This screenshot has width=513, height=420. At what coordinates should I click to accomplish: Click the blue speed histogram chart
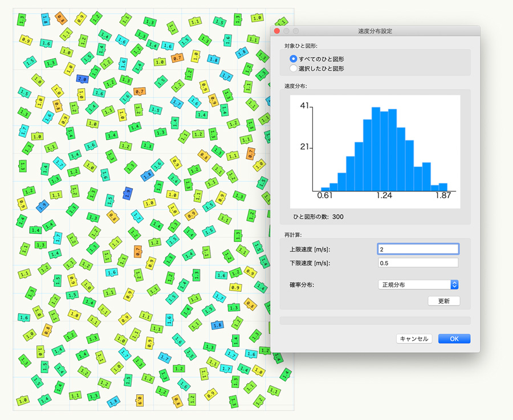[375, 152]
